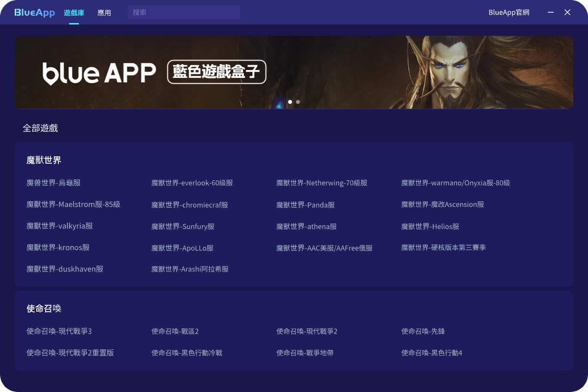Choose 魔獸世界-Helios服
This screenshot has width=588, height=392.
(x=430, y=226)
